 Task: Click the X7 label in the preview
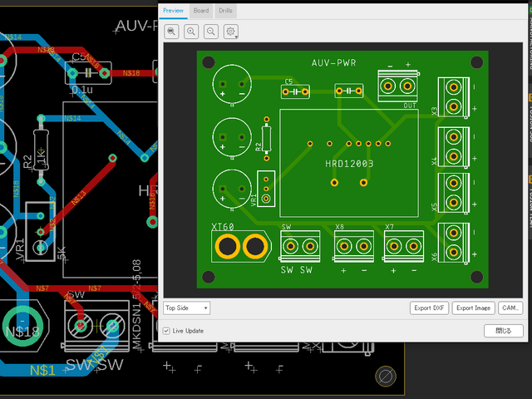[x=389, y=227]
